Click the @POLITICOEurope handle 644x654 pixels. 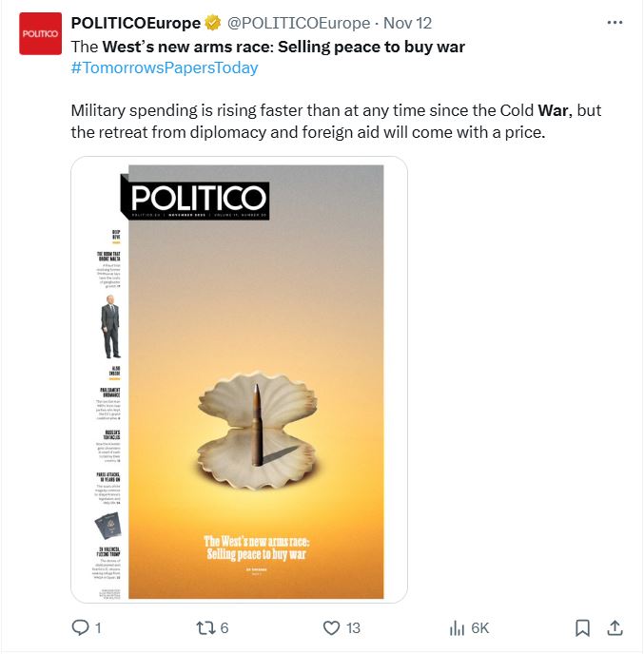[x=298, y=23]
